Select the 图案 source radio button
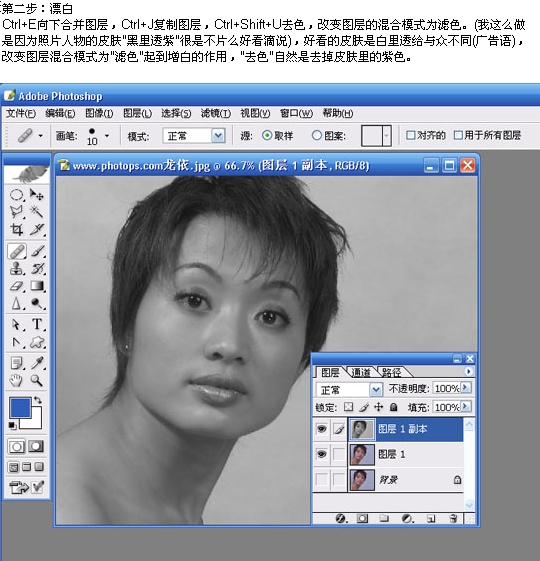This screenshot has width=540, height=561. tap(316, 136)
